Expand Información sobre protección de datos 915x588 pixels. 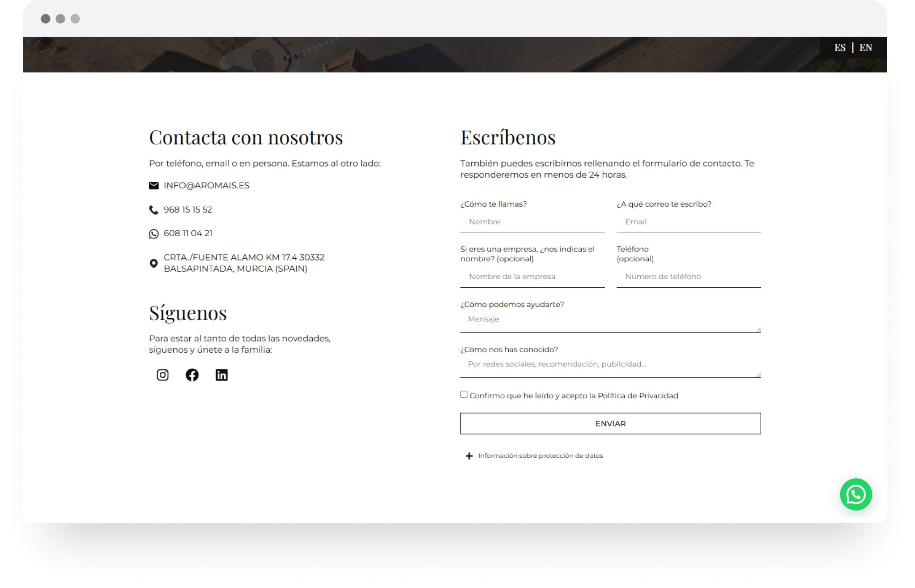pos(540,456)
